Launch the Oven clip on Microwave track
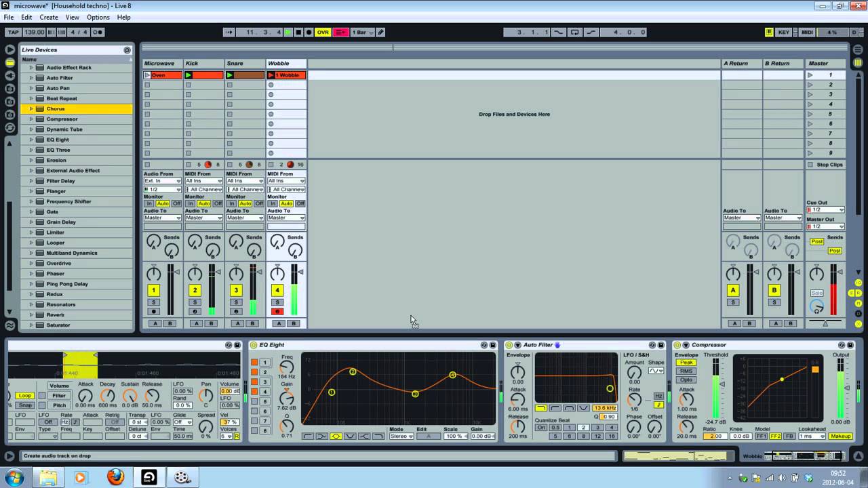This screenshot has width=868, height=488. (x=147, y=75)
